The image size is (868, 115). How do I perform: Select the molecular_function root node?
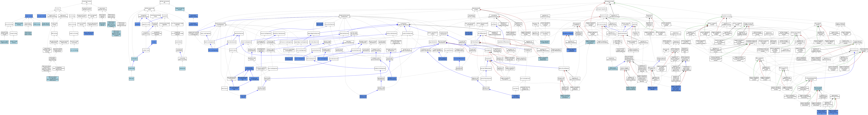pos(87,2)
